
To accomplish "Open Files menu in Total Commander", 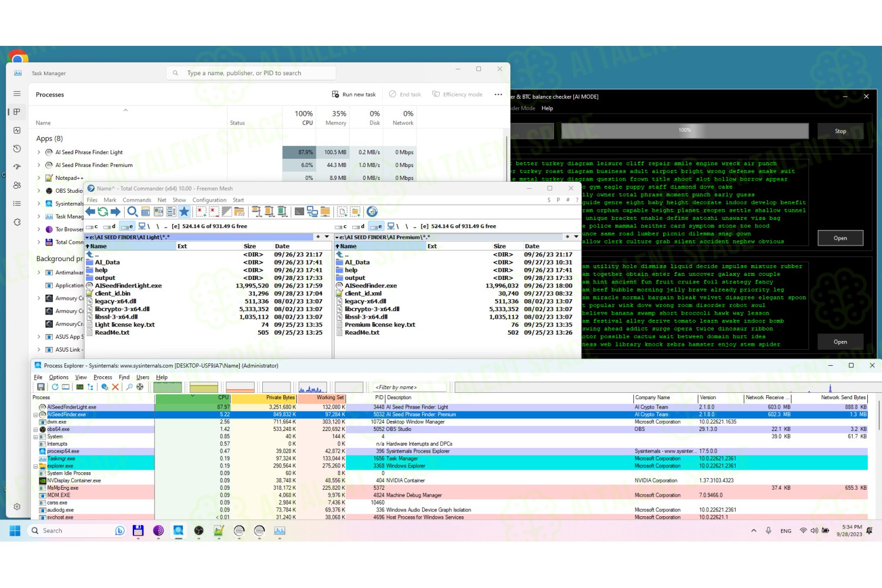I will coord(92,200).
